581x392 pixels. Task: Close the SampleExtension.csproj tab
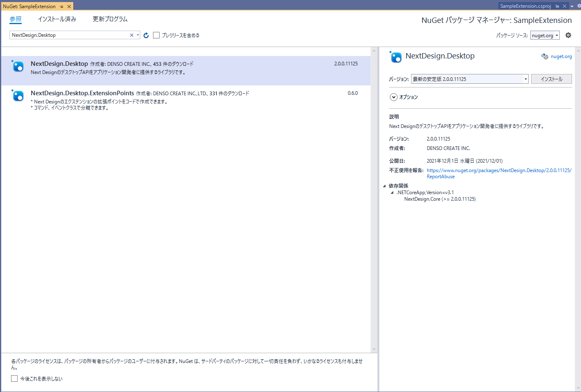point(565,6)
